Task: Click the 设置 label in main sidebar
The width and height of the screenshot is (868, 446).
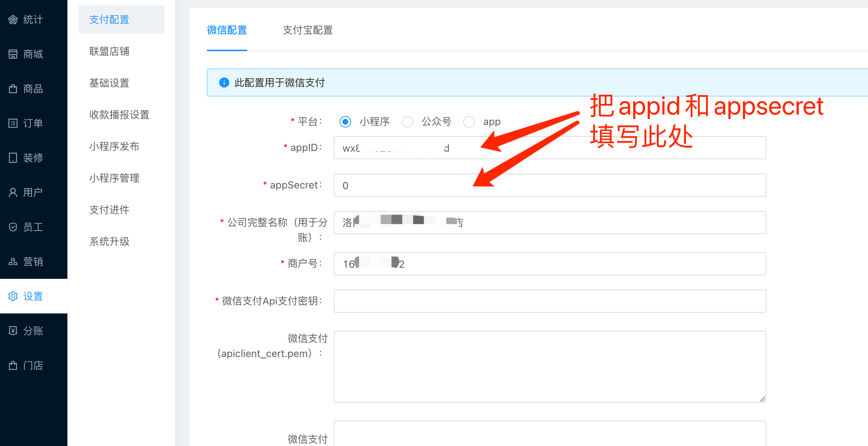Action: [33, 296]
